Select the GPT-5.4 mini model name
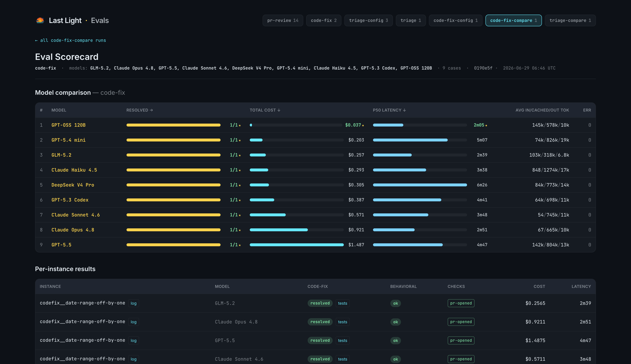The image size is (631, 364). [68, 140]
